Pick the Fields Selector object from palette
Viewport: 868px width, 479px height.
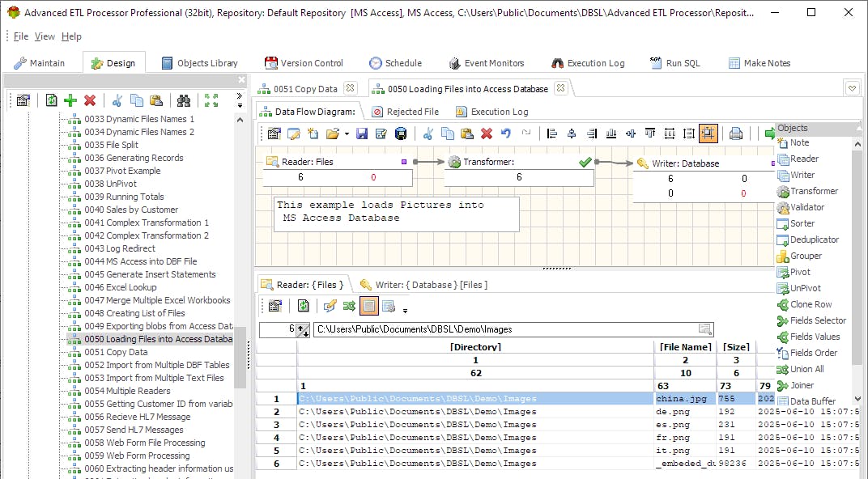click(x=811, y=320)
